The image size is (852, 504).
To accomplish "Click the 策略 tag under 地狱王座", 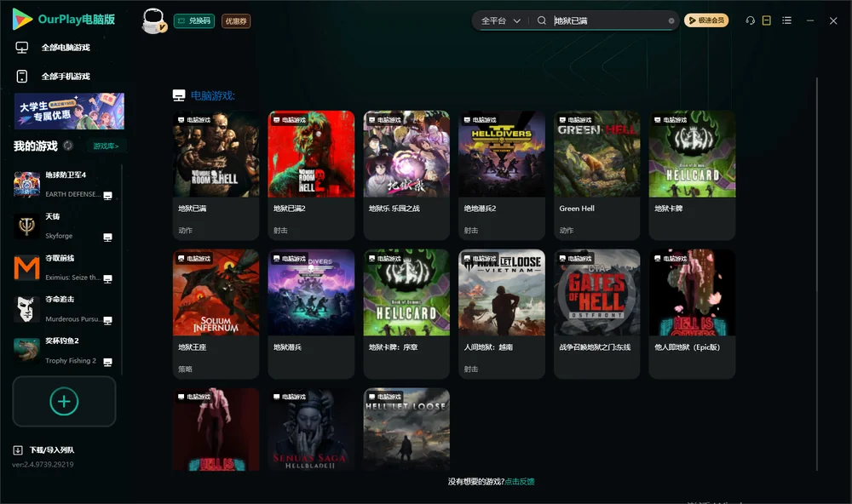I will click(185, 369).
